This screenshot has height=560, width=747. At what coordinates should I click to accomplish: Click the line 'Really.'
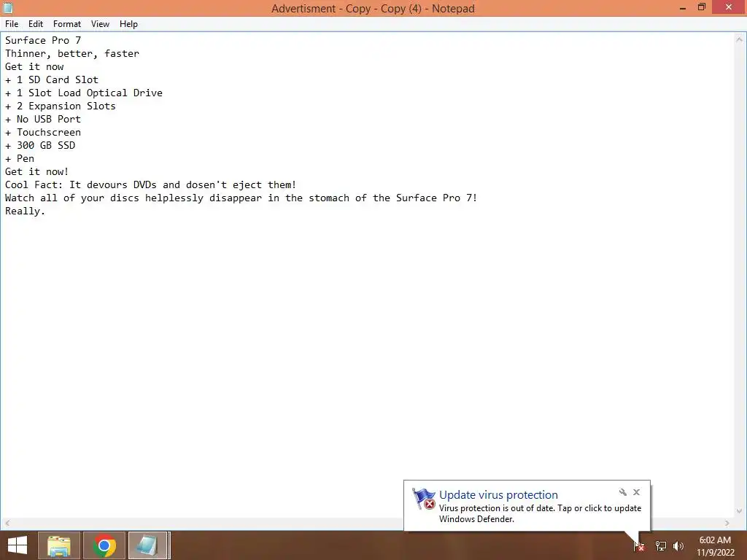coord(25,211)
